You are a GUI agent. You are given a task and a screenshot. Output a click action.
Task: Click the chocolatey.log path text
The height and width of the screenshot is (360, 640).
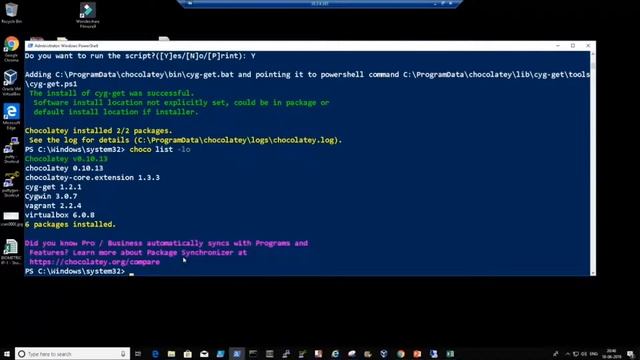[238, 140]
